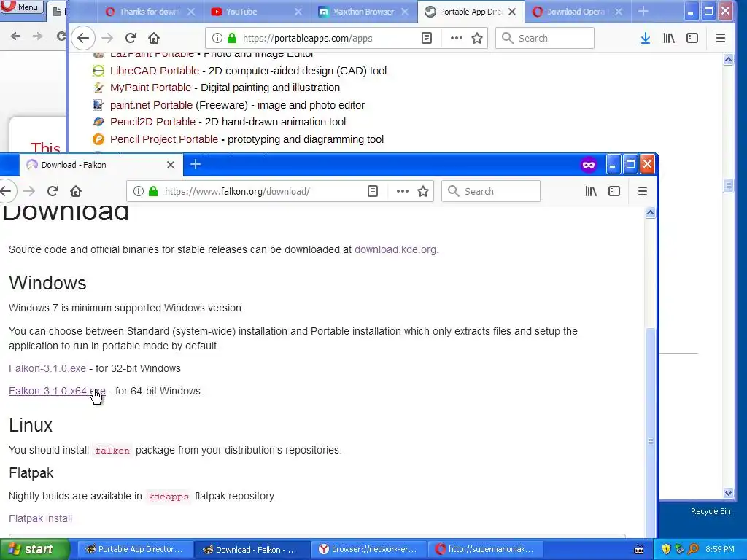Screen dimensions: 747x560
Task: Switch to YouTube tab
Action: pos(258,12)
